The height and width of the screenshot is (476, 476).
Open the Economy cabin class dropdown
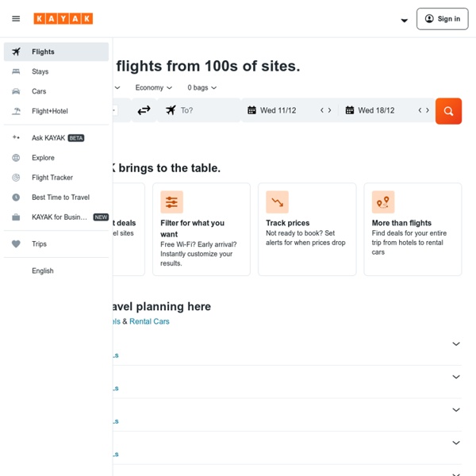[153, 88]
